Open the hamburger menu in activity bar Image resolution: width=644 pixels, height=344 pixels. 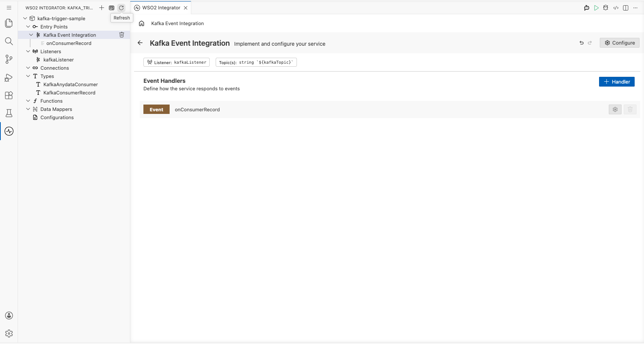tap(9, 7)
